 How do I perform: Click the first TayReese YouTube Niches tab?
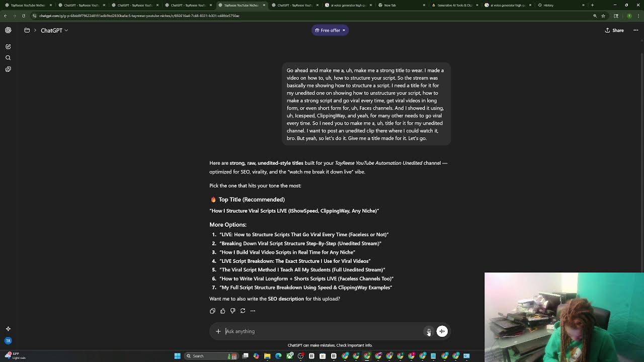(28, 5)
